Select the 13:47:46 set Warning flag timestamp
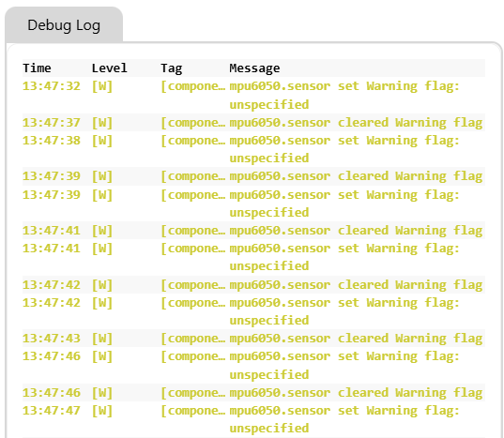 tap(52, 356)
